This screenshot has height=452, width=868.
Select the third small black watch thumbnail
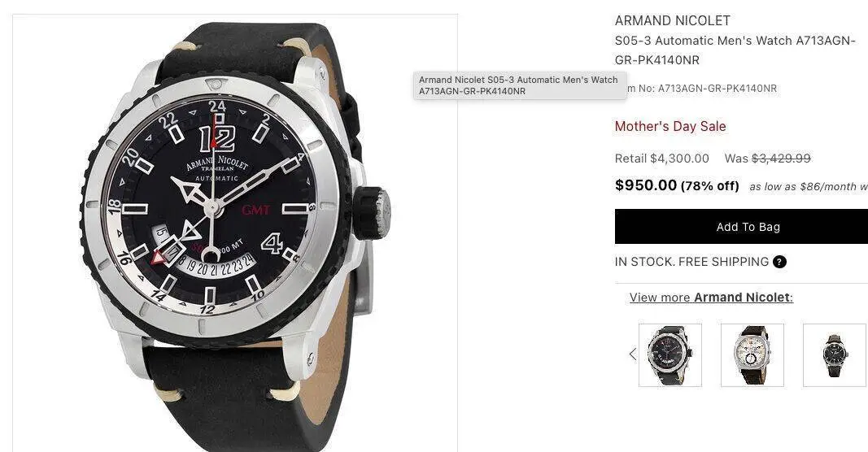click(835, 355)
